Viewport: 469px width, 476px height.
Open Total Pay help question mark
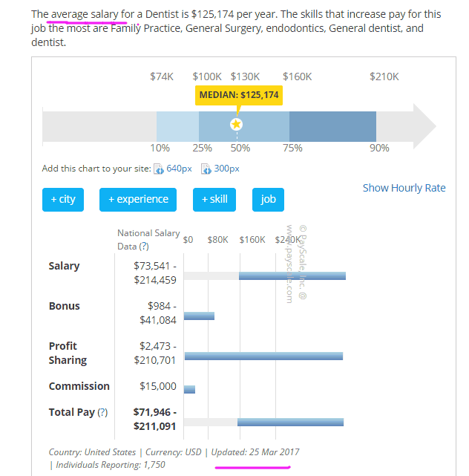point(102,412)
